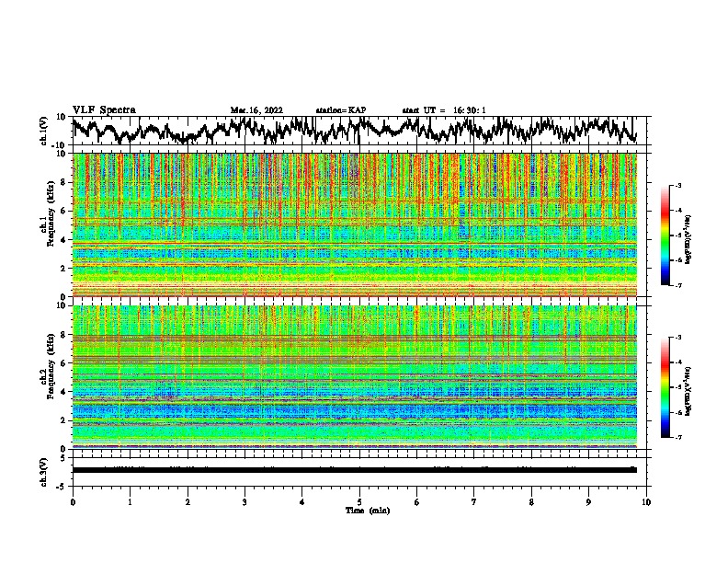Image resolution: width=728 pixels, height=563 pixels.
Task: Click the ch.2 "Frequency (kHz)" axis label
Action: point(51,366)
